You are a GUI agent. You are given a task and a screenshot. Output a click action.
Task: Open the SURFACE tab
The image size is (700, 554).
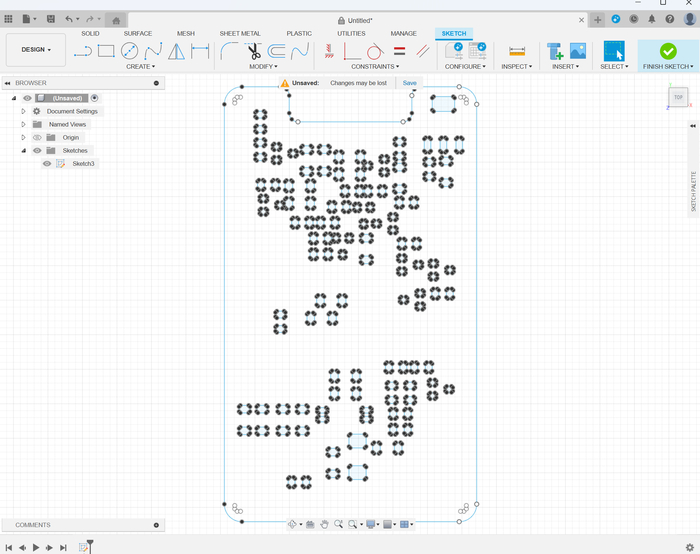(138, 33)
